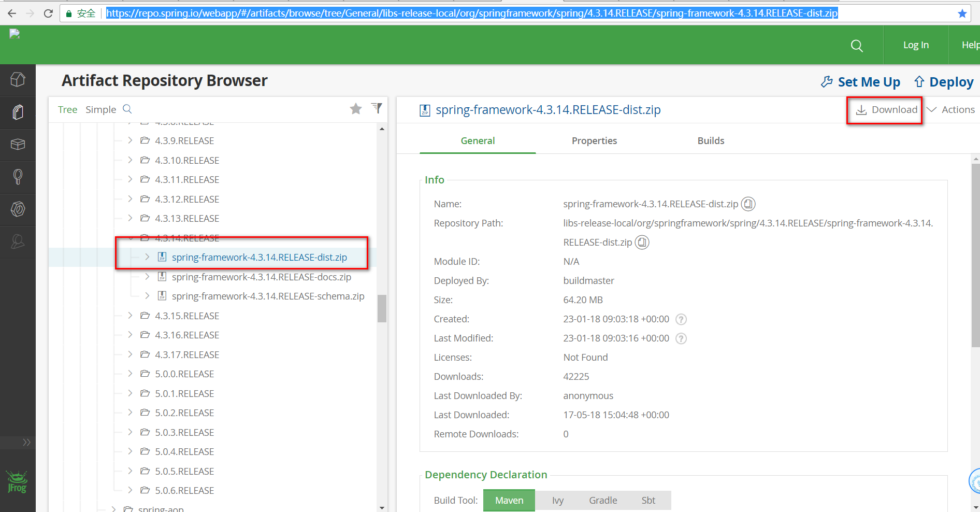The height and width of the screenshot is (512, 980).
Task: Open search with the magnifier in the green header
Action: tap(857, 46)
